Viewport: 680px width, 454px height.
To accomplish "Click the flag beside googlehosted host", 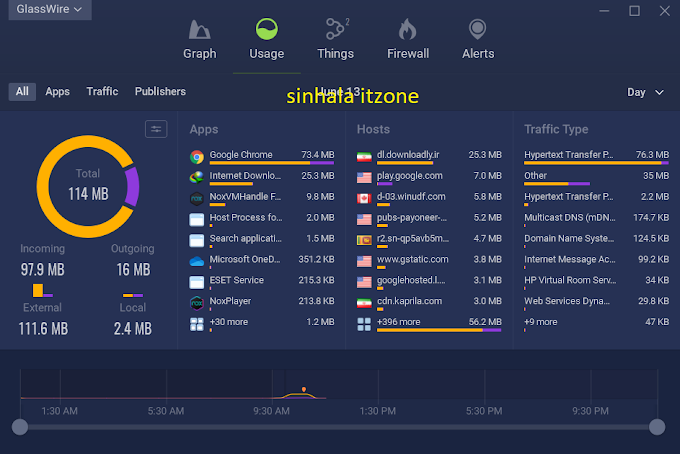I will tap(364, 282).
